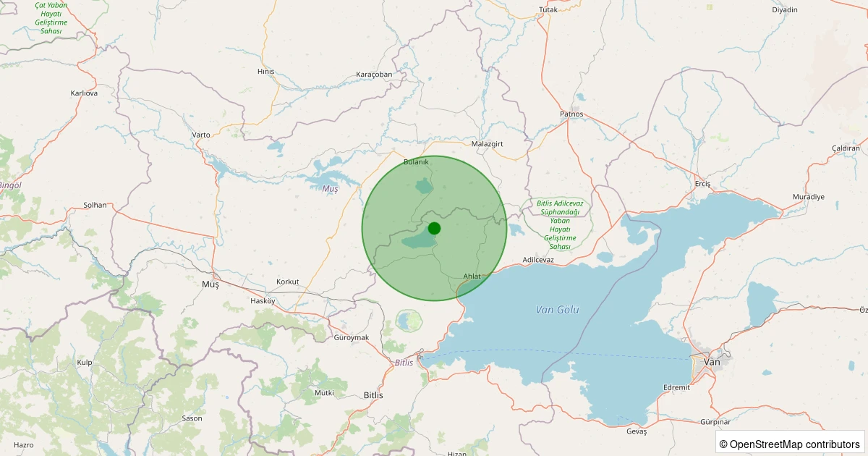Screen dimensions: 868x456
Task: Click the green center point marker
Action: point(434,229)
